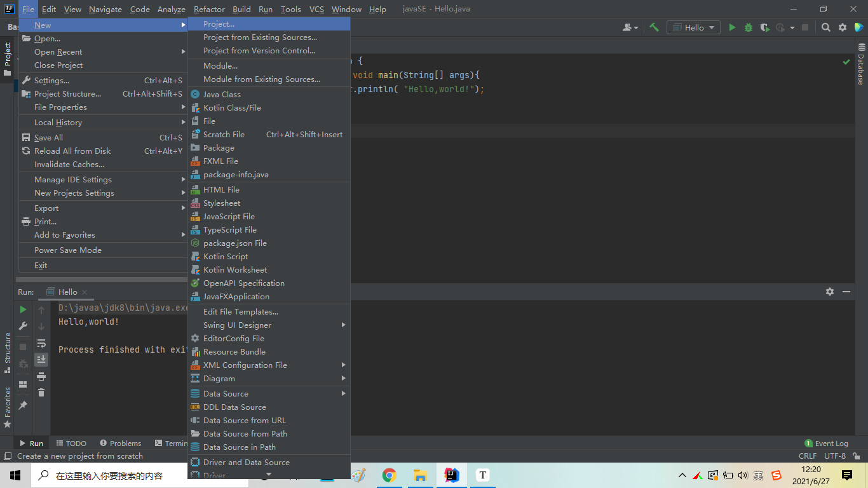Start debugging with the green bug icon

coord(749,27)
